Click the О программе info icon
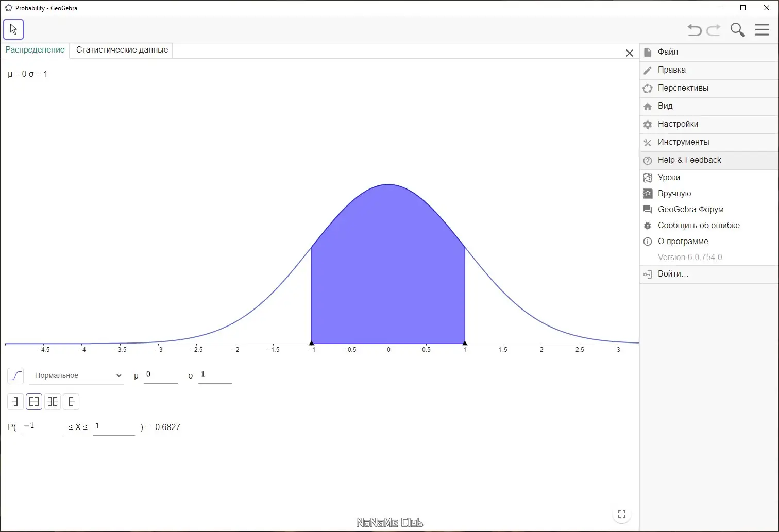 pos(648,242)
